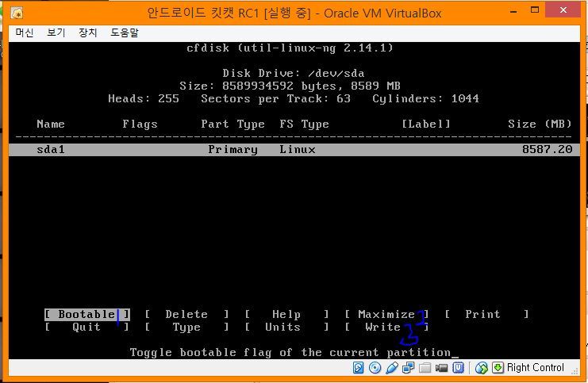The width and height of the screenshot is (588, 383).
Task: Select the Quit option in cfdisk
Action: coord(87,327)
